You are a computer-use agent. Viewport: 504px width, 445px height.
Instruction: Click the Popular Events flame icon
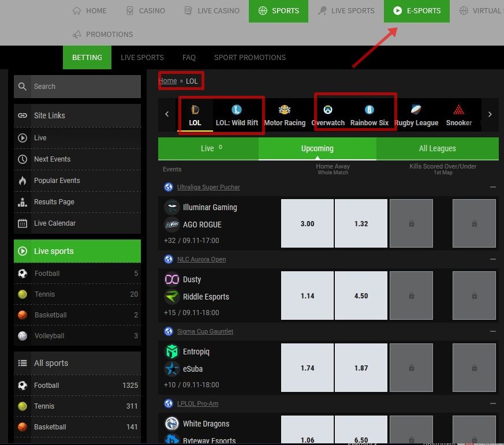(23, 181)
